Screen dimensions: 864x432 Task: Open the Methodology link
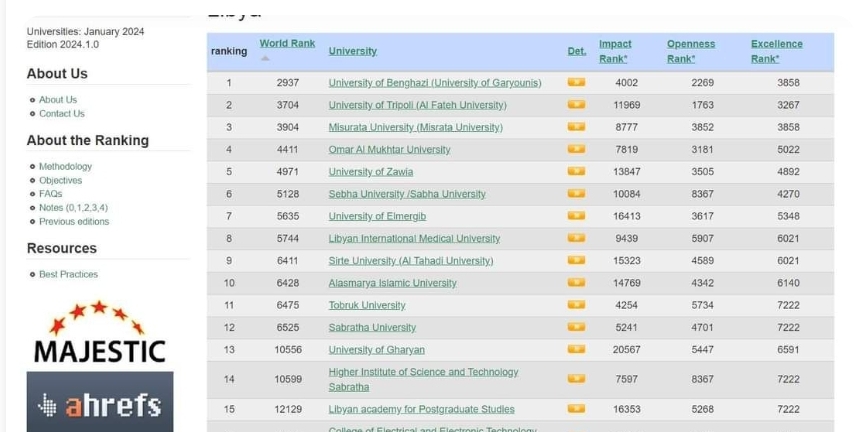click(66, 166)
